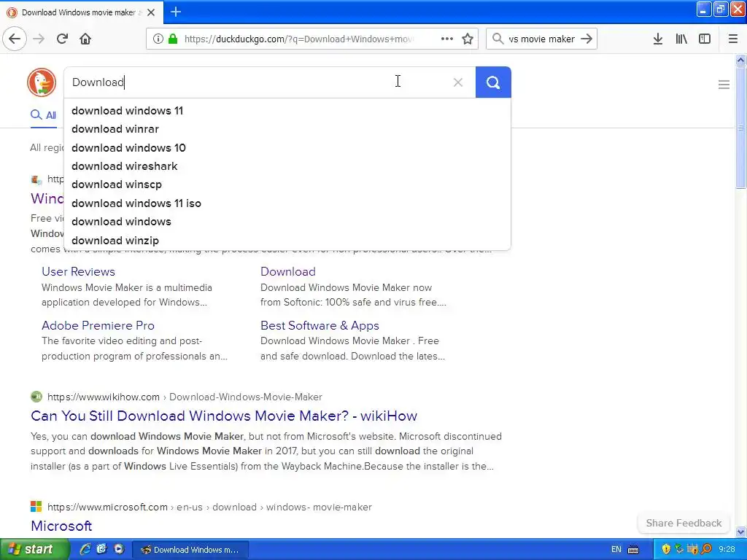747x560 pixels.
Task: Open the Firefox home page icon
Action: click(x=85, y=39)
